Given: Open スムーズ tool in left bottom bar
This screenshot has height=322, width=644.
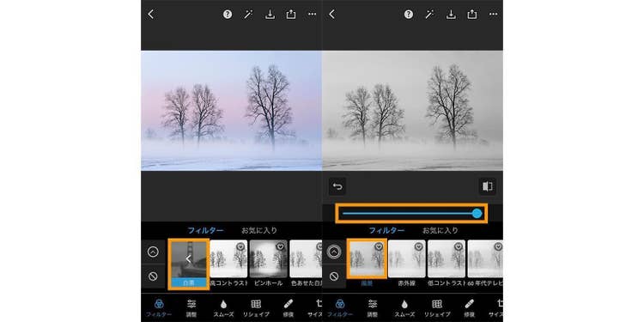Looking at the screenshot, I should [223, 309].
